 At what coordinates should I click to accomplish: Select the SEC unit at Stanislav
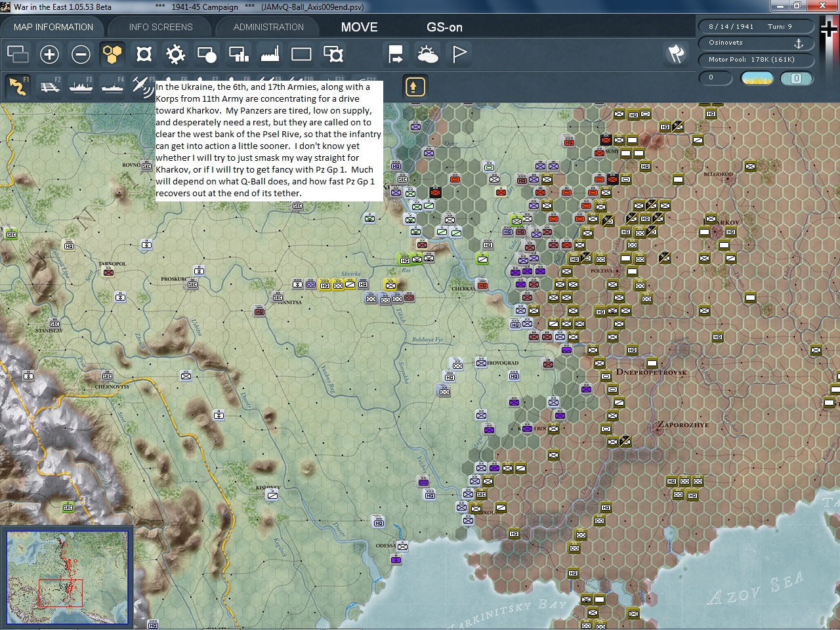[x=54, y=323]
